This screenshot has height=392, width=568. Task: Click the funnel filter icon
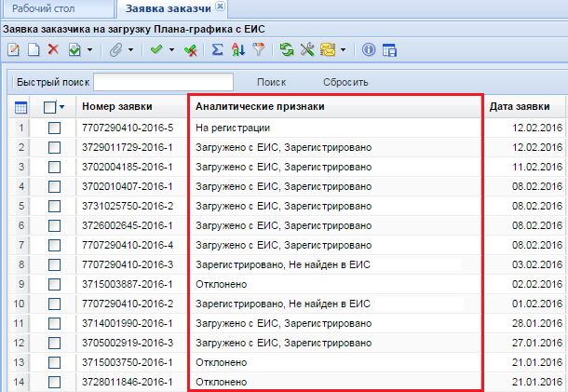pos(255,49)
